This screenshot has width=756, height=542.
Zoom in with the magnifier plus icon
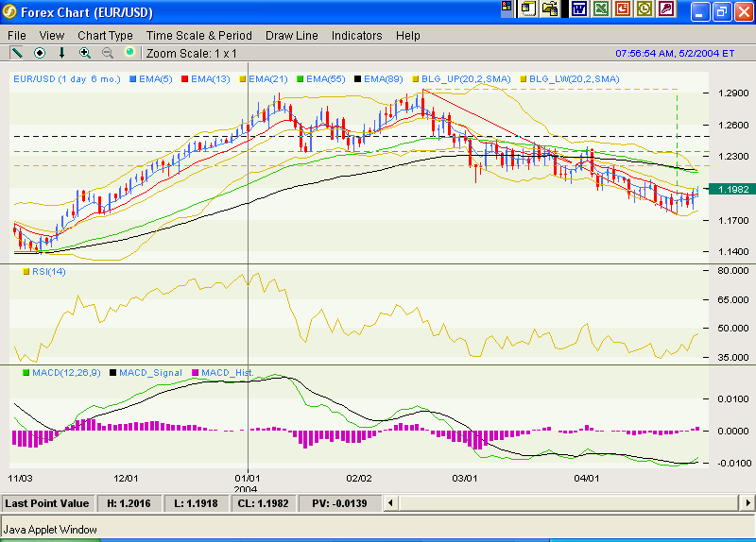pyautogui.click(x=85, y=53)
